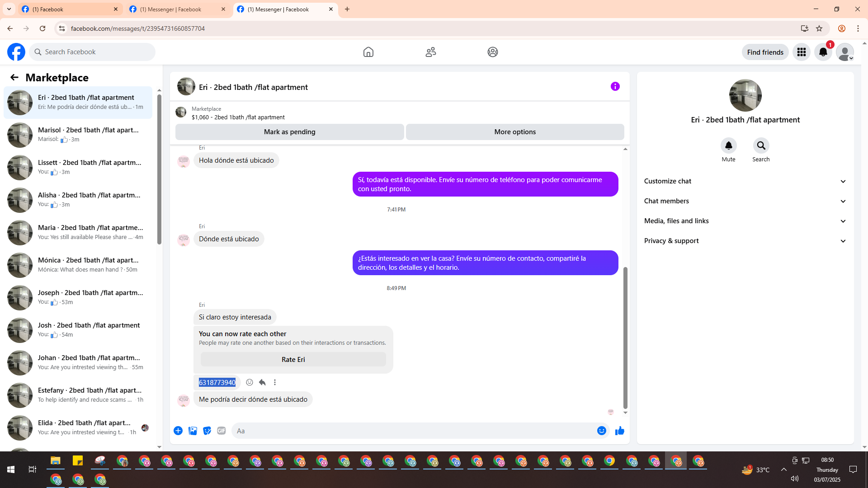
Task: Click the Rate Eri button
Action: coord(293,360)
